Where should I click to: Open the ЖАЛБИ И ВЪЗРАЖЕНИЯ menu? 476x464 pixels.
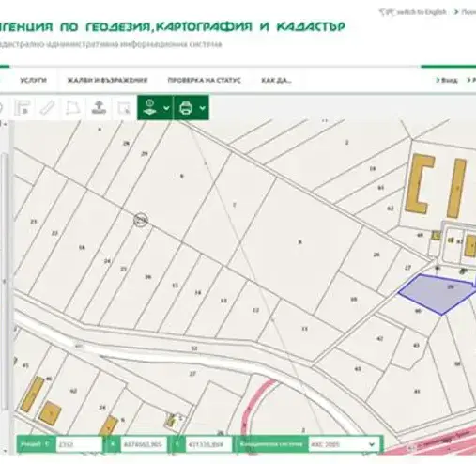pyautogui.click(x=107, y=80)
